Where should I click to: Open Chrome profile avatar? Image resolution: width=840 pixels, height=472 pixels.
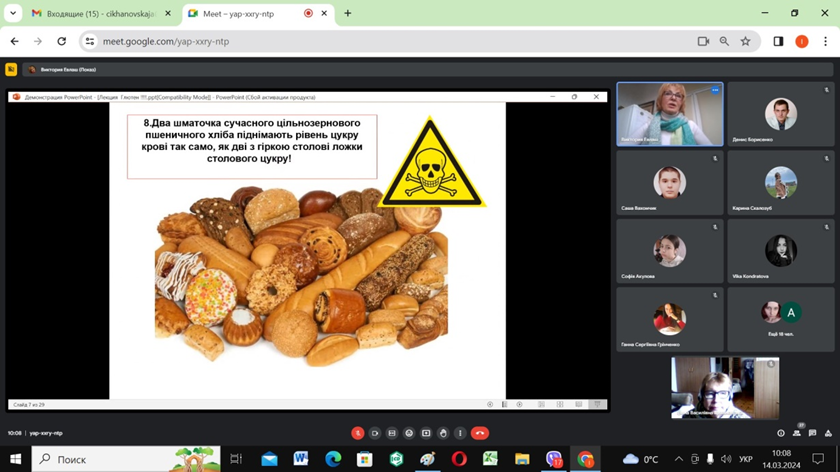[801, 41]
